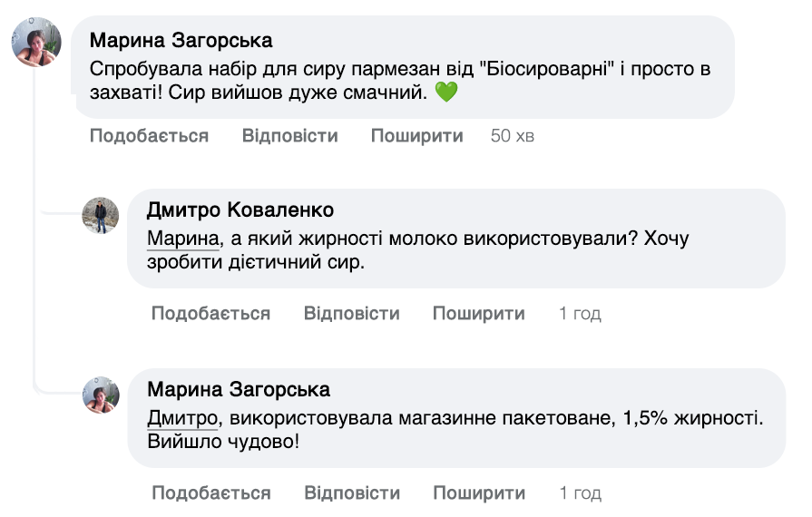Click the green heart emoji in first comment
This screenshot has width=812, height=517.
(x=445, y=92)
